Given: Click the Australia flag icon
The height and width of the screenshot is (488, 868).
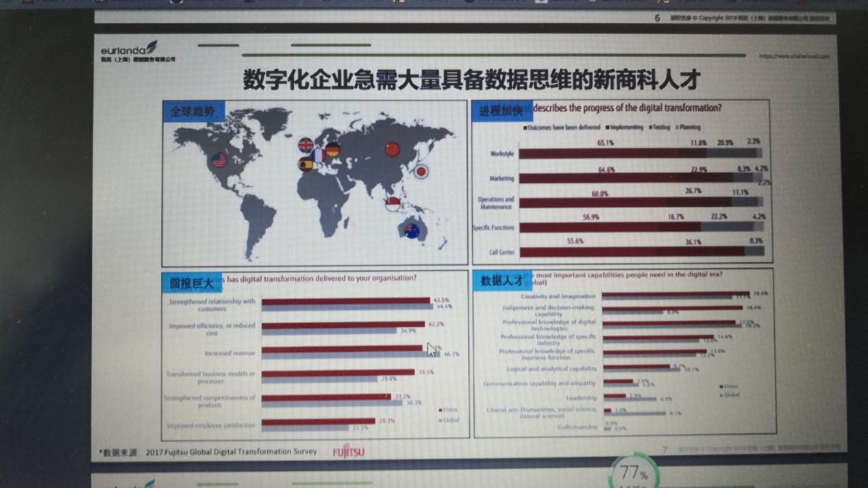Looking at the screenshot, I should click(x=412, y=231).
